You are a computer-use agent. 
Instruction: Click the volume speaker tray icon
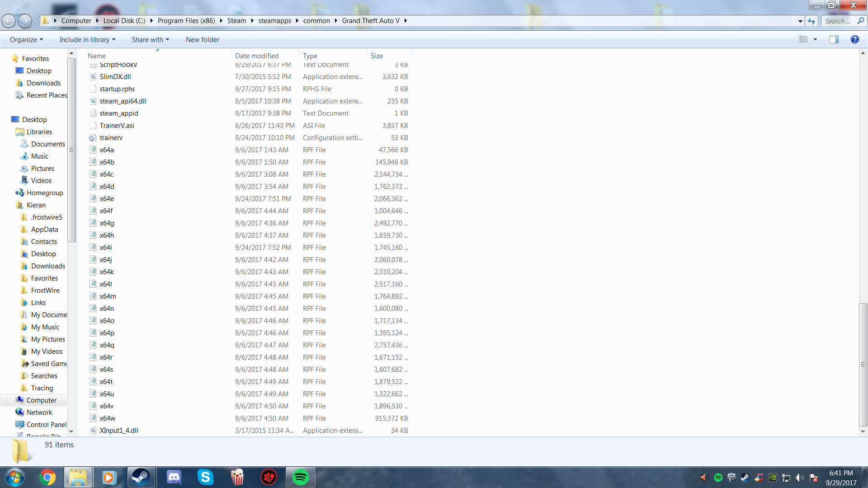pos(799,478)
